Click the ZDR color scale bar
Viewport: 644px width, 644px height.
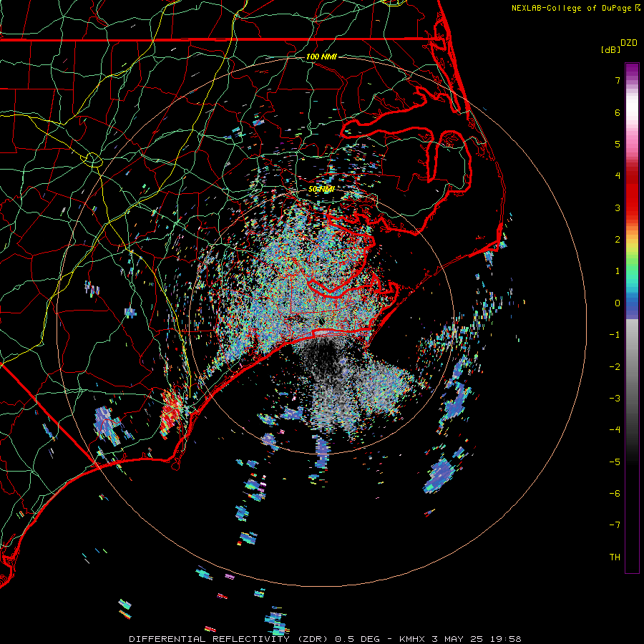(632, 318)
